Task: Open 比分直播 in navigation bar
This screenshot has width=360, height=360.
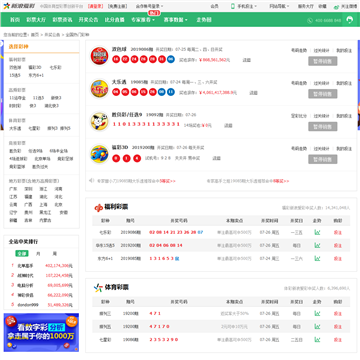Action: tap(114, 20)
